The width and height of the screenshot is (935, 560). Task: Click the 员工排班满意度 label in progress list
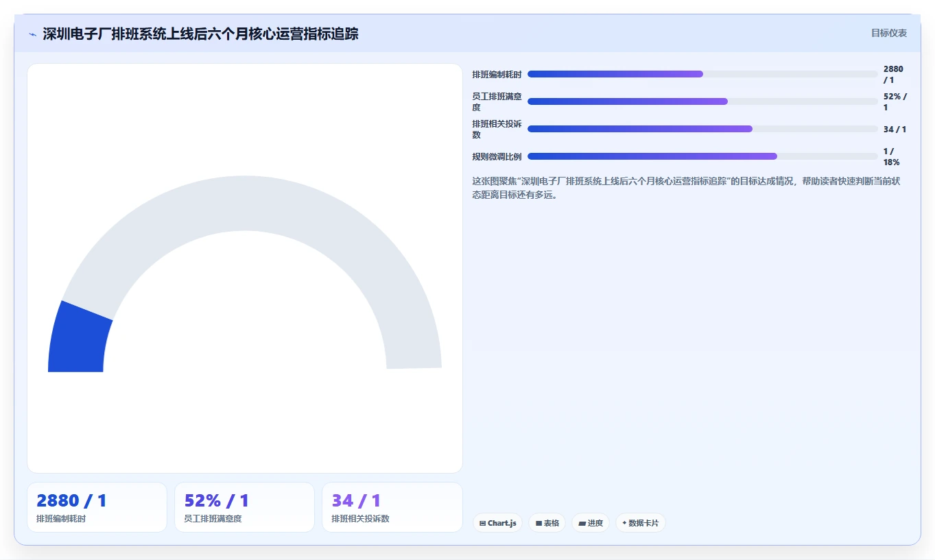[x=497, y=102]
